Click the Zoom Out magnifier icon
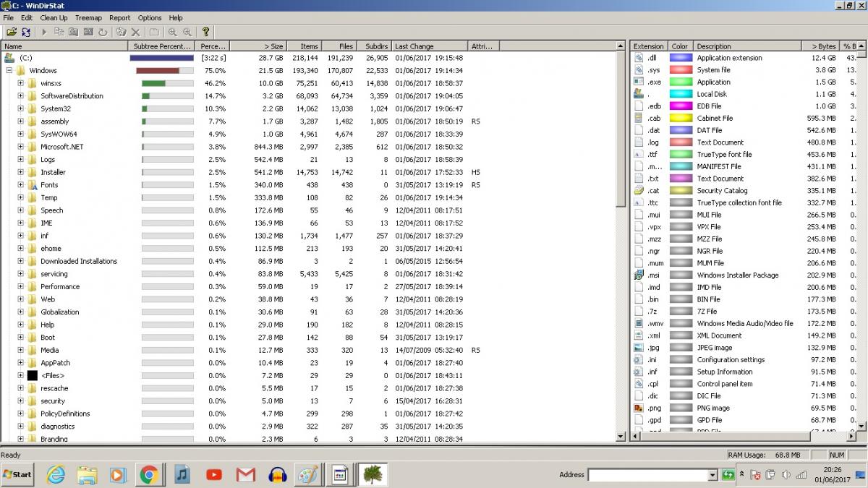The width and height of the screenshot is (868, 488). tap(187, 32)
